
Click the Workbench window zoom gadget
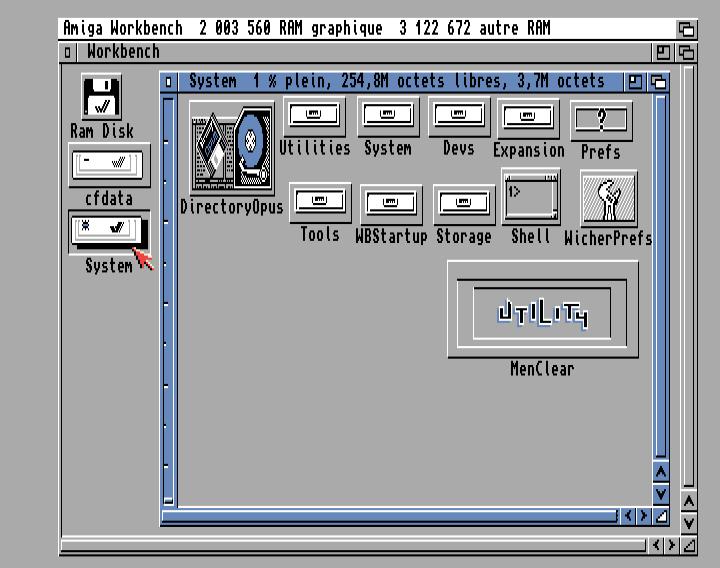coord(663,52)
